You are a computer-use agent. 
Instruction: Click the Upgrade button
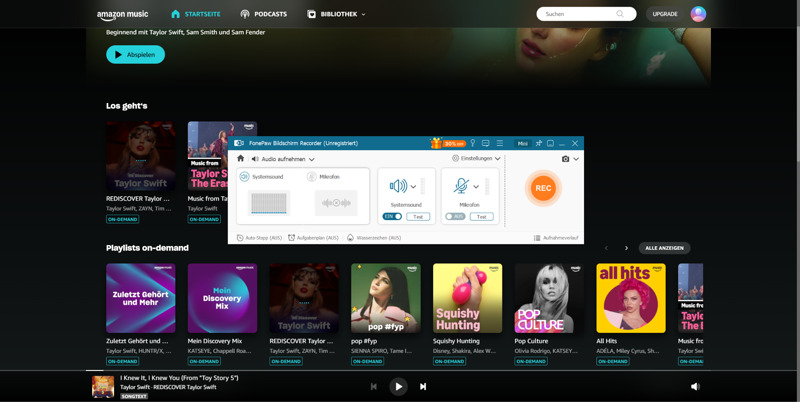click(665, 14)
